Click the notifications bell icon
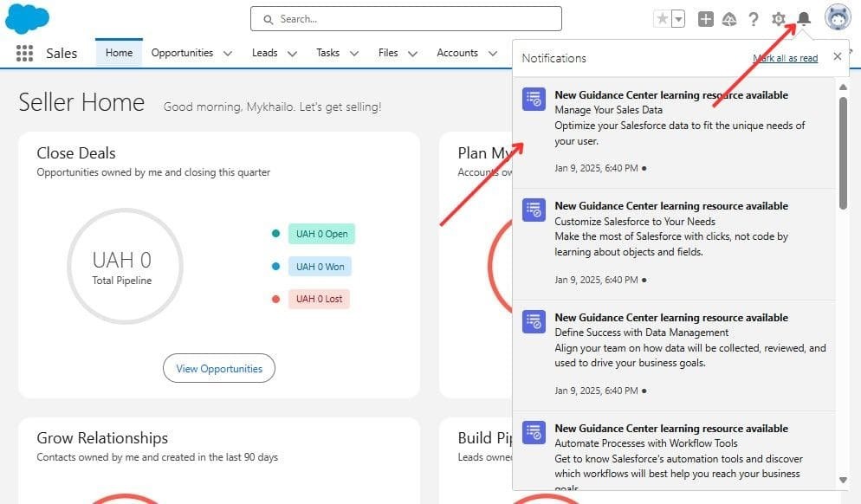Screen dimensions: 861x504 804,19
